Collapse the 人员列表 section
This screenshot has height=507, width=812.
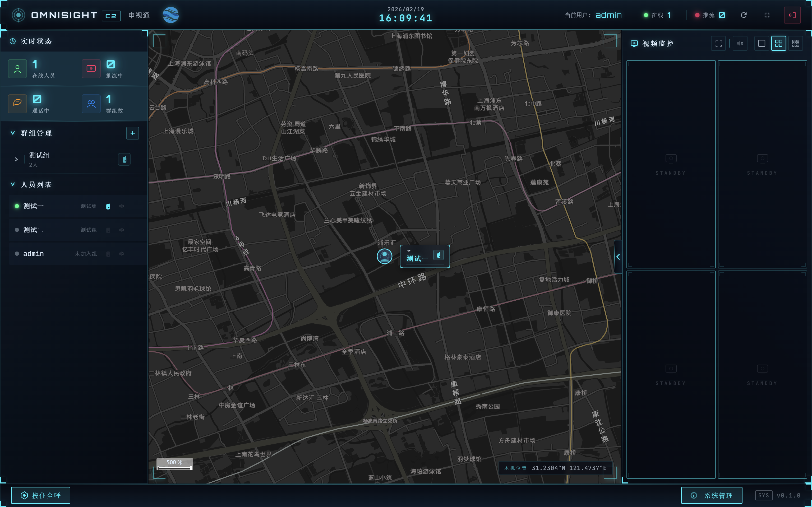coord(13,184)
